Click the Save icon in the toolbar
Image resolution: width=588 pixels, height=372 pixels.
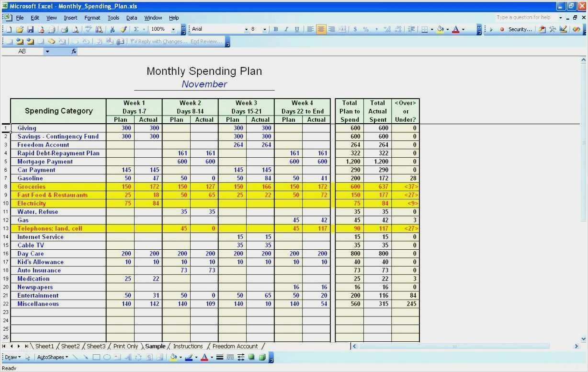30,29
